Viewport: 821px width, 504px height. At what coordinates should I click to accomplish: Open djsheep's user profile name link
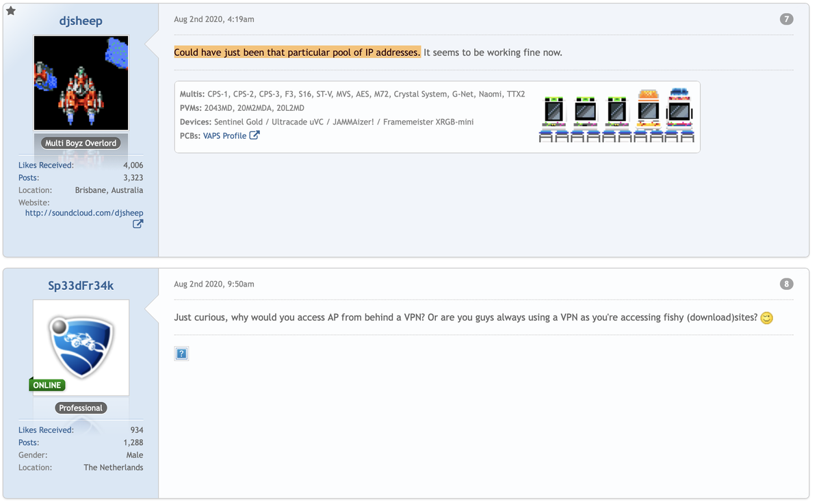(x=81, y=21)
